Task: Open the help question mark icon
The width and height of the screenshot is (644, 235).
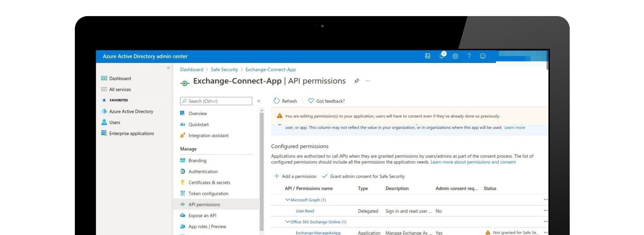Action: tap(469, 56)
